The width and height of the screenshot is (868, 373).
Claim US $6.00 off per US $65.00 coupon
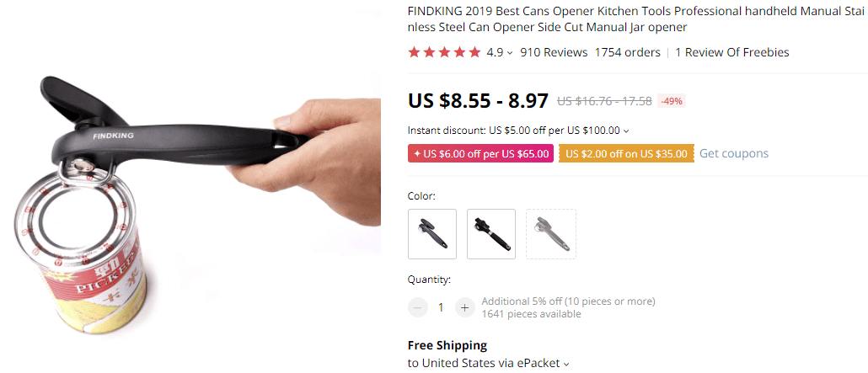click(x=480, y=154)
